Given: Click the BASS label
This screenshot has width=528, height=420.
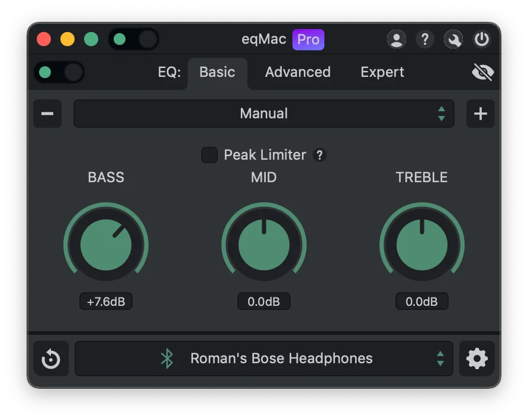Looking at the screenshot, I should [106, 177].
